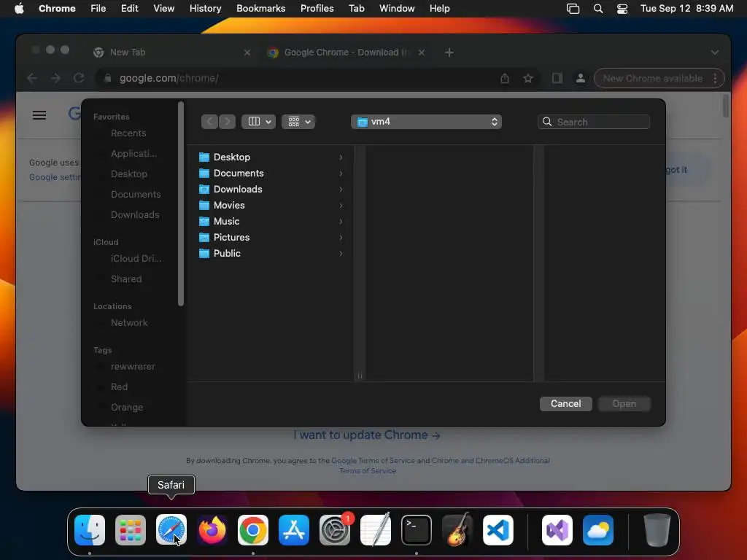
Task: Open Visual Studio Code from the Dock
Action: (498, 530)
